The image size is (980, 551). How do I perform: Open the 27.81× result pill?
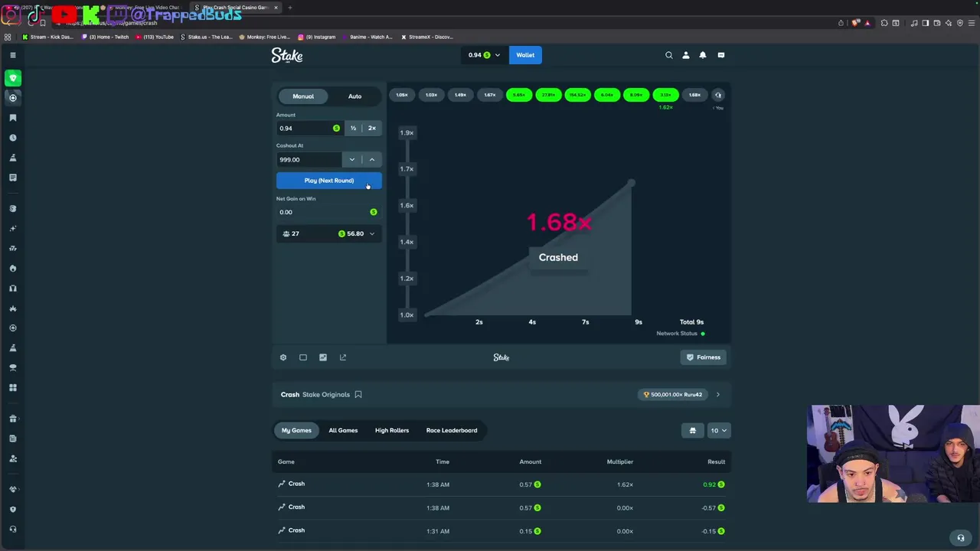pyautogui.click(x=548, y=95)
